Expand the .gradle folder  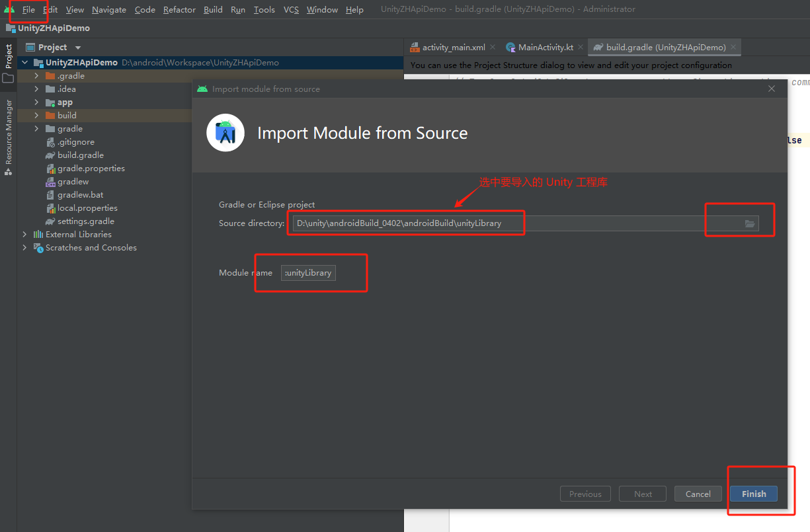[x=36, y=76]
